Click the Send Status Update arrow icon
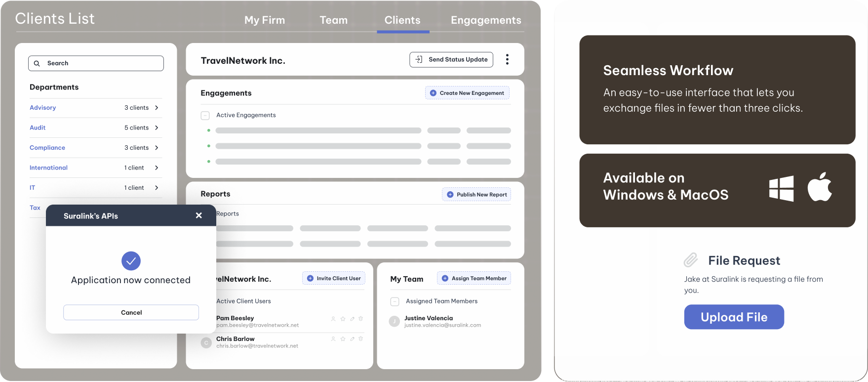Image resolution: width=868 pixels, height=382 pixels. point(419,59)
